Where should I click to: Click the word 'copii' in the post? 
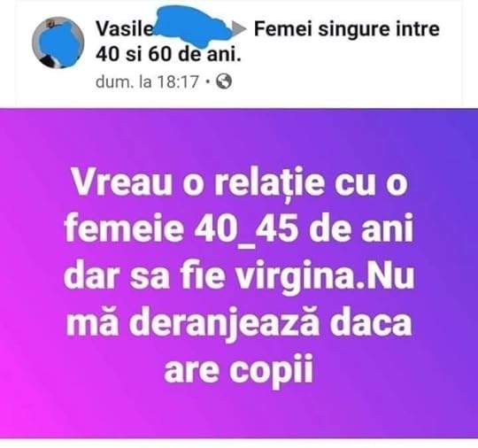(272, 372)
